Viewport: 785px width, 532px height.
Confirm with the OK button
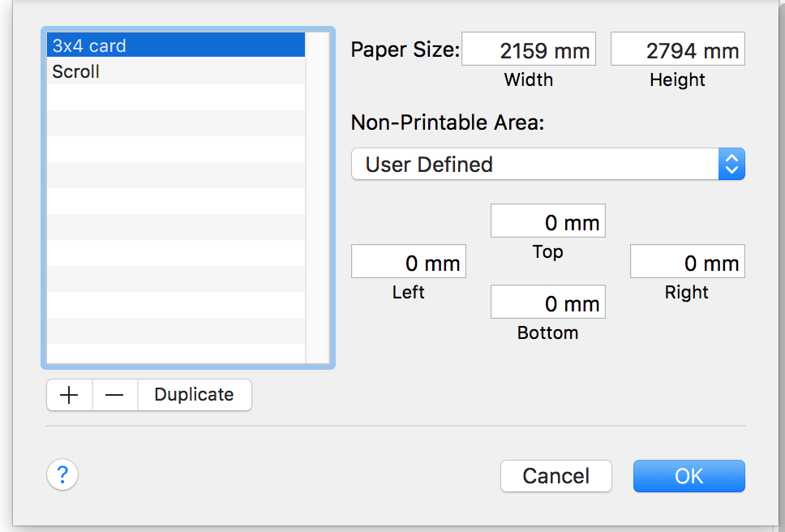pyautogui.click(x=688, y=476)
